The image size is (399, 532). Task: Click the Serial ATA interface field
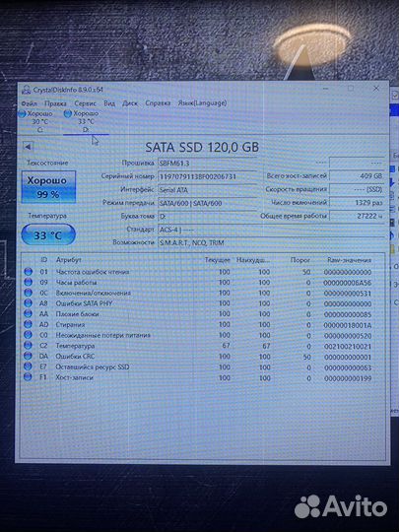[207, 190]
